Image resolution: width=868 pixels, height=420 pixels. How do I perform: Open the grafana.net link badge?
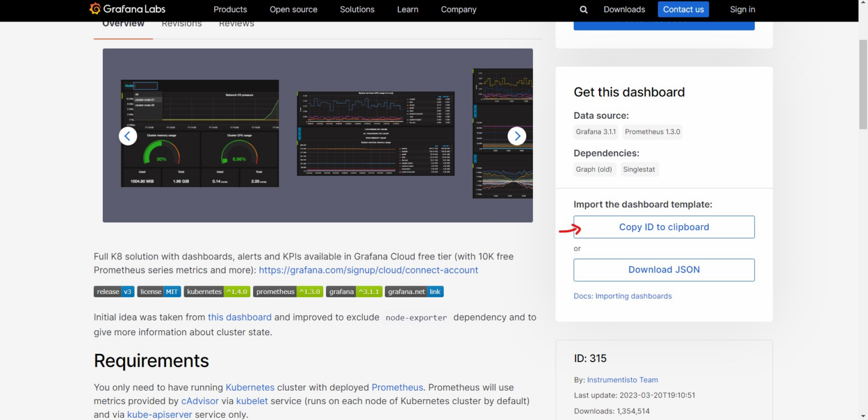click(414, 291)
